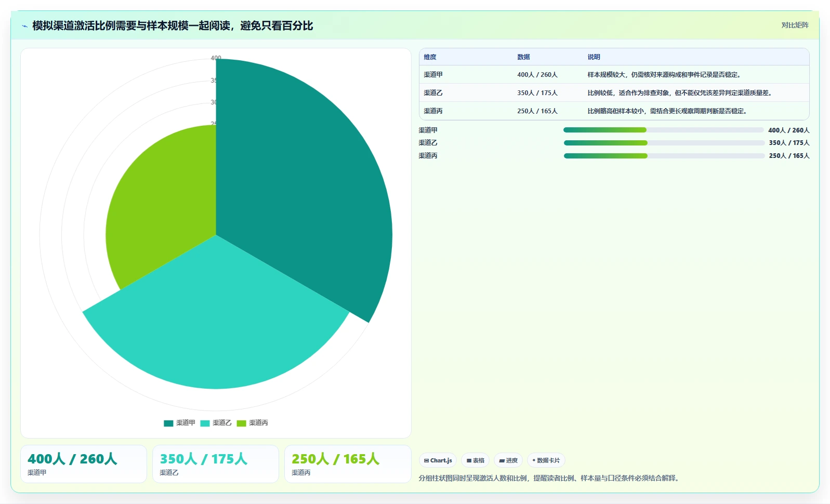The height and width of the screenshot is (504, 830).
Task: Click the 400 axis tick label on chart
Action: tap(216, 58)
